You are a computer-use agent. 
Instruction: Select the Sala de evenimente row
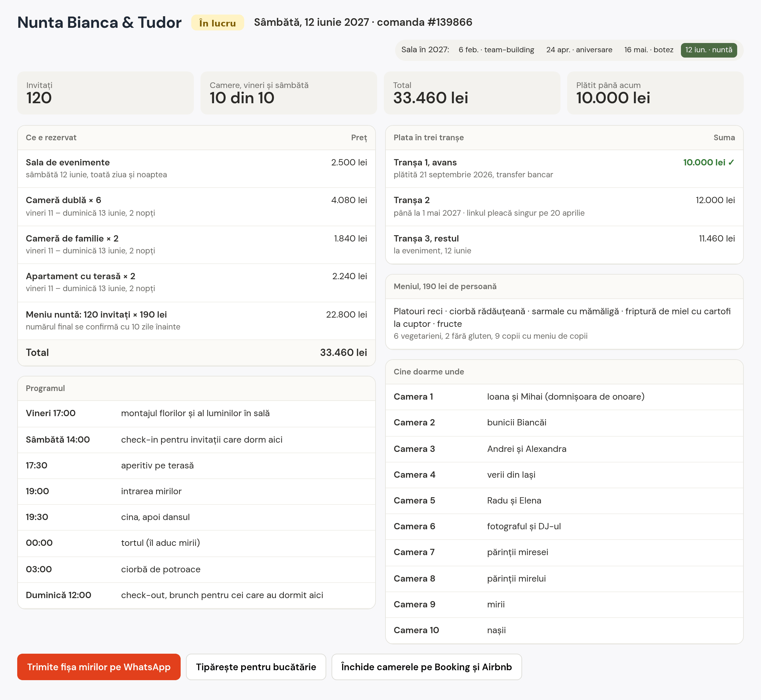pos(196,169)
